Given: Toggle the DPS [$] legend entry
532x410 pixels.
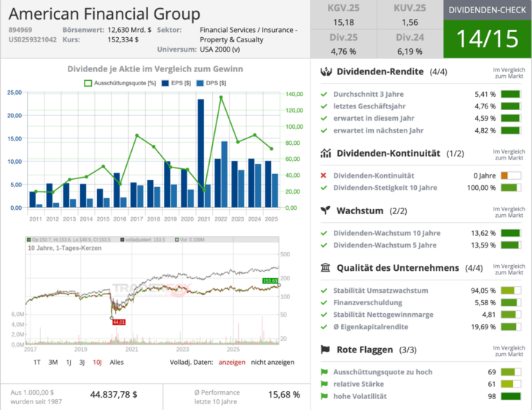Looking at the screenshot, I should click(x=211, y=83).
